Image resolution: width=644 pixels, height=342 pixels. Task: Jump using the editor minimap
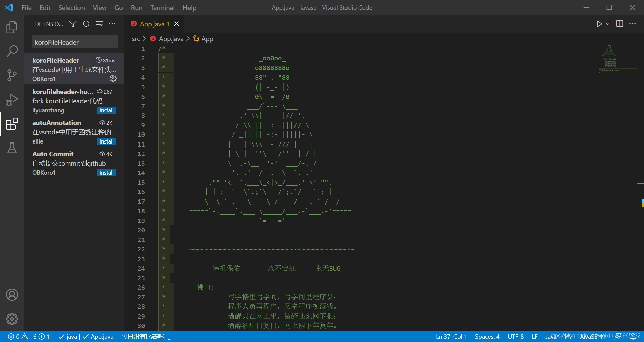pyautogui.click(x=618, y=58)
